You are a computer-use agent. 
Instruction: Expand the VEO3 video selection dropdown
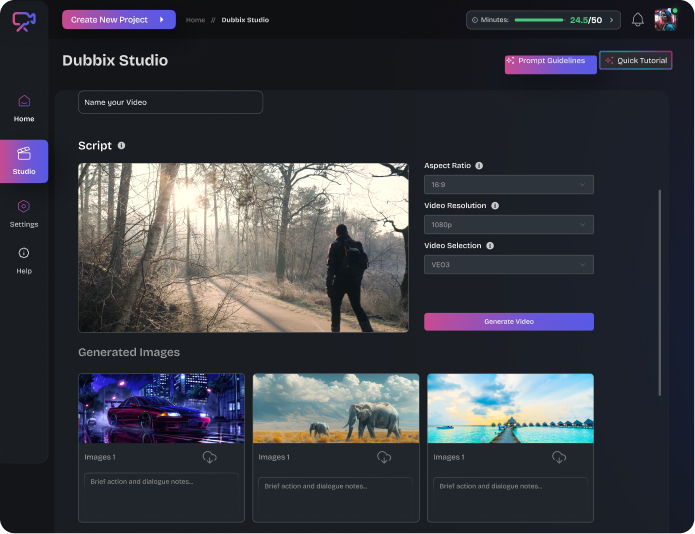(508, 265)
